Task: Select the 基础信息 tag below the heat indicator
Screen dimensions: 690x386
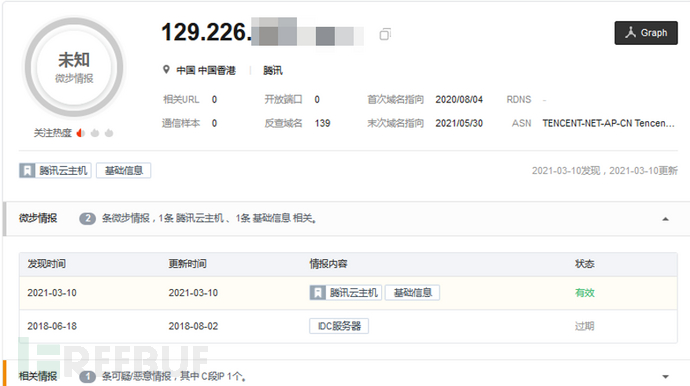Action: click(124, 170)
